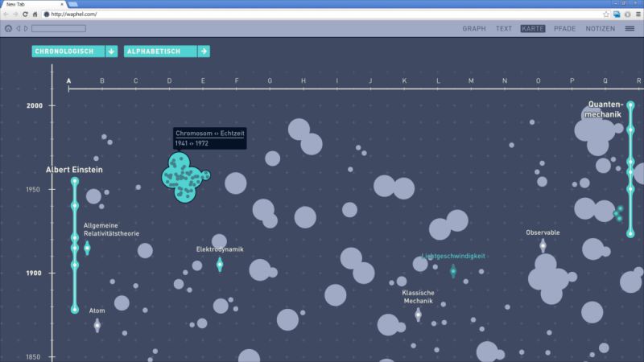Open the Chrome browser menu
644x362 pixels.
pos(637,14)
